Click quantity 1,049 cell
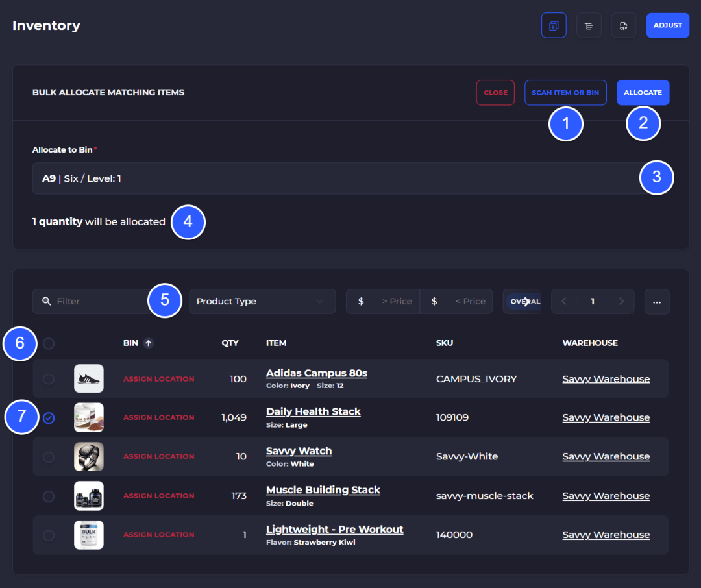701x588 pixels. tap(234, 417)
